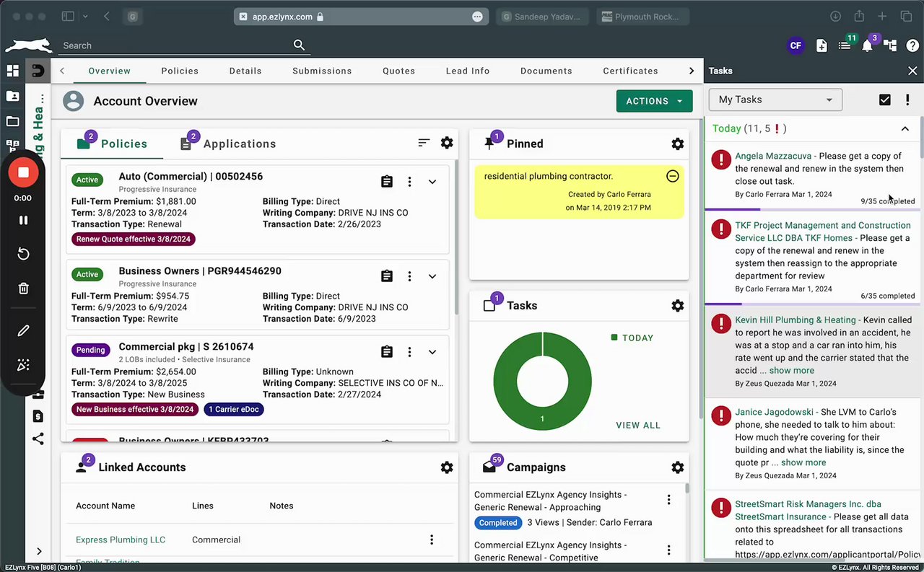Click priority icon on Janice Jagodowski task
This screenshot has height=572, width=924.
(x=720, y=415)
